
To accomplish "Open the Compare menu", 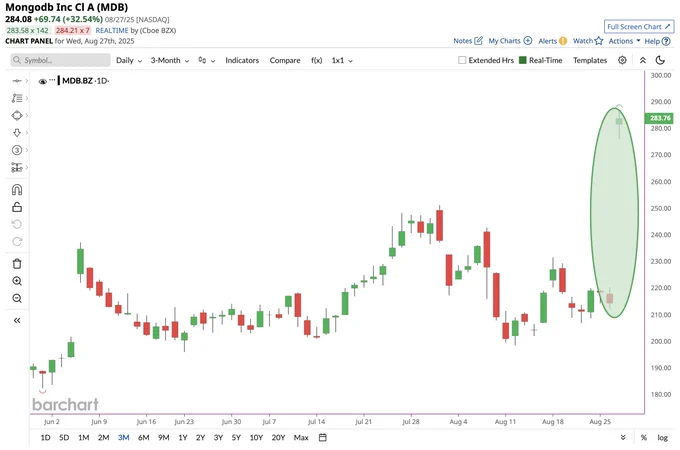I will pyautogui.click(x=285, y=60).
